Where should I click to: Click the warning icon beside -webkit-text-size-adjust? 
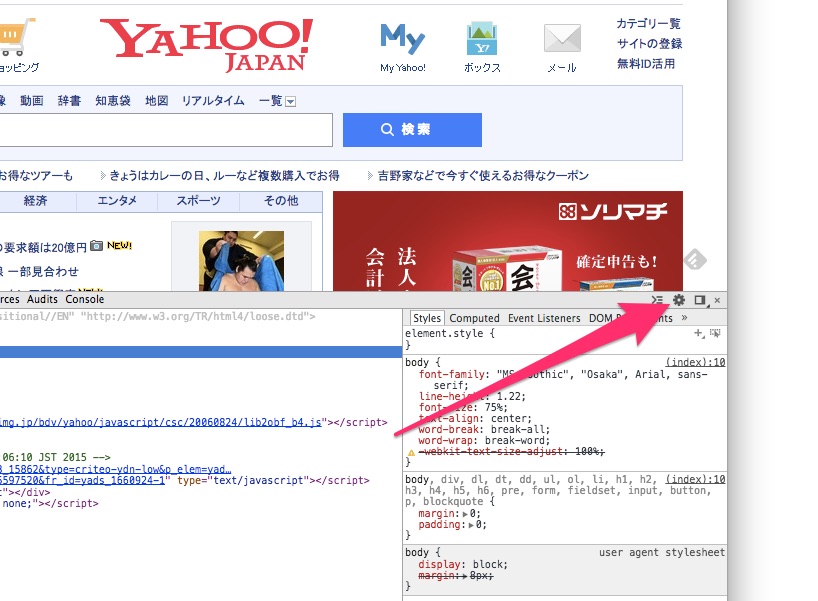[411, 452]
